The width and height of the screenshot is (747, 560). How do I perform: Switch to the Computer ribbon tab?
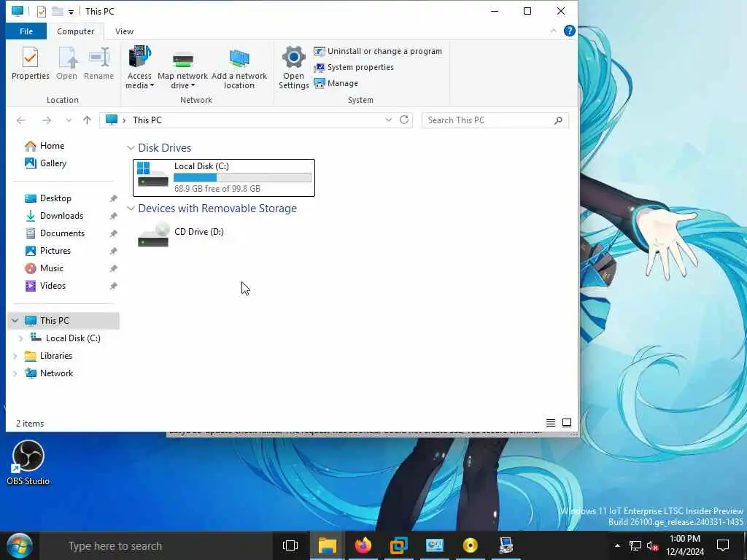75,31
